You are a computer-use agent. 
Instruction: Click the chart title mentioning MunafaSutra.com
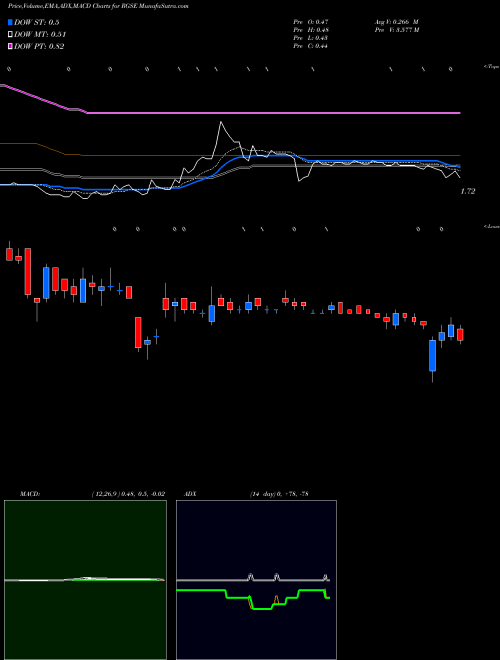(98, 6)
